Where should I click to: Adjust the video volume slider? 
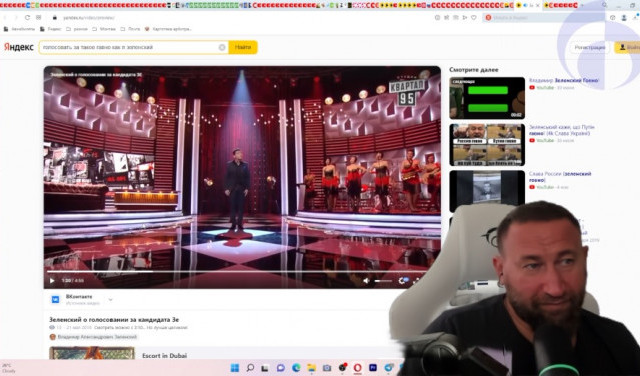[383, 280]
